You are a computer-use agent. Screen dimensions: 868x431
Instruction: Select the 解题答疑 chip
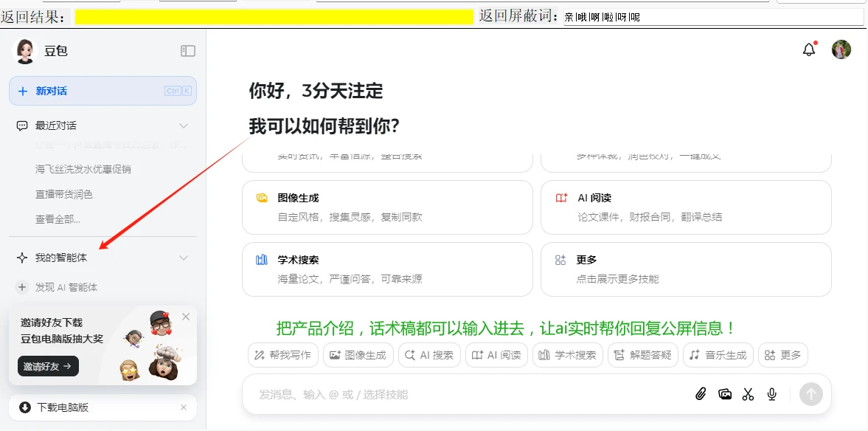[642, 355]
